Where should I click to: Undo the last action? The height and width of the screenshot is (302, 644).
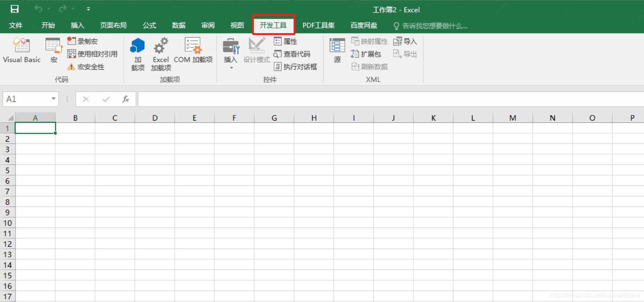[38, 8]
